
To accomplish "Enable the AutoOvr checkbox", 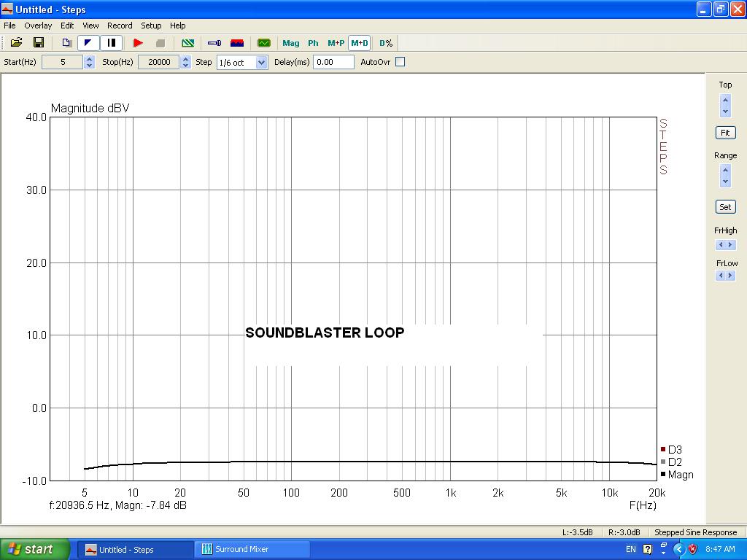I will tap(400, 62).
